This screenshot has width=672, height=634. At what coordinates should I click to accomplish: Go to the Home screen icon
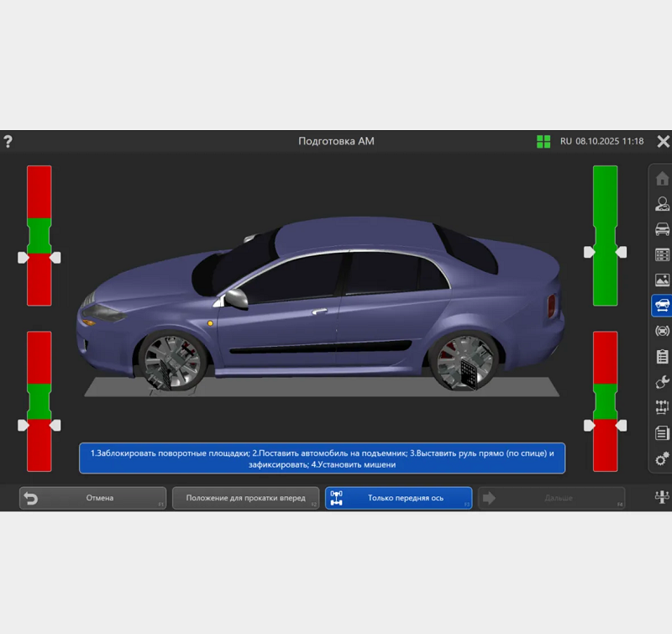click(662, 178)
